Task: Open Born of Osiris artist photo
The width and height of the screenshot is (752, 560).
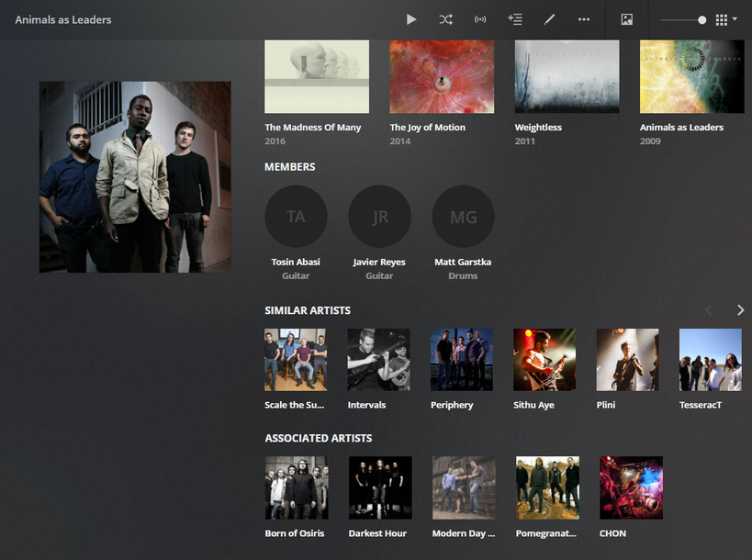Action: [x=297, y=487]
